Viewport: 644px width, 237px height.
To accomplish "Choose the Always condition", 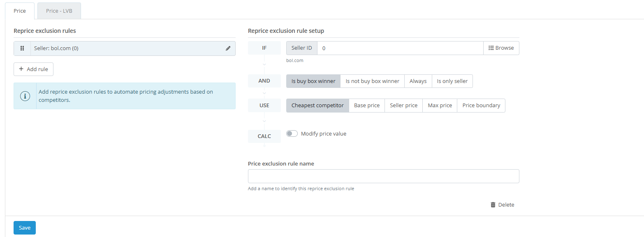I will [x=418, y=81].
